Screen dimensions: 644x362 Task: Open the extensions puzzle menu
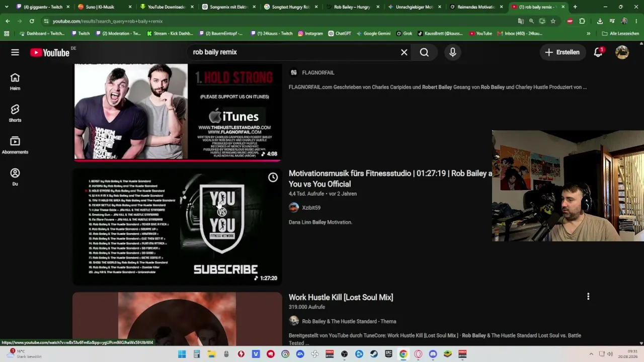click(582, 21)
